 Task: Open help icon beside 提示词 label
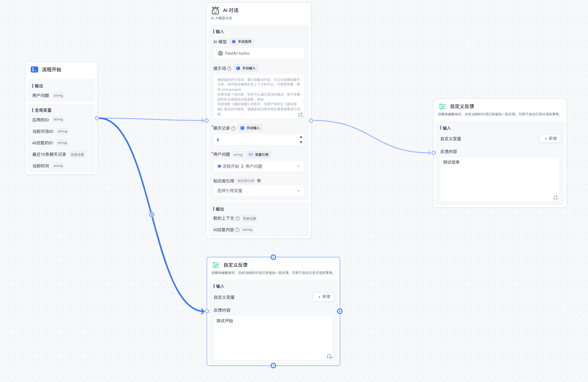[x=229, y=68]
